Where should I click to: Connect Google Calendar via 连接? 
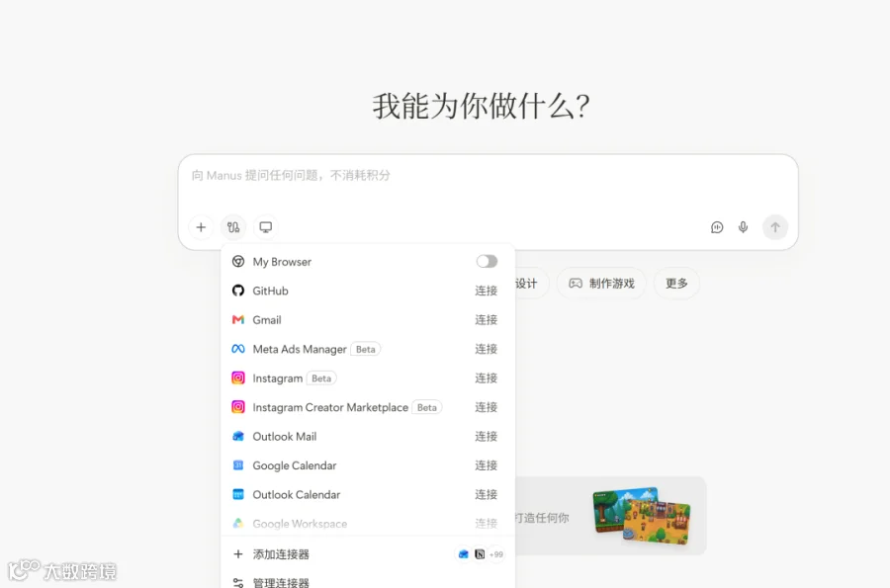486,465
